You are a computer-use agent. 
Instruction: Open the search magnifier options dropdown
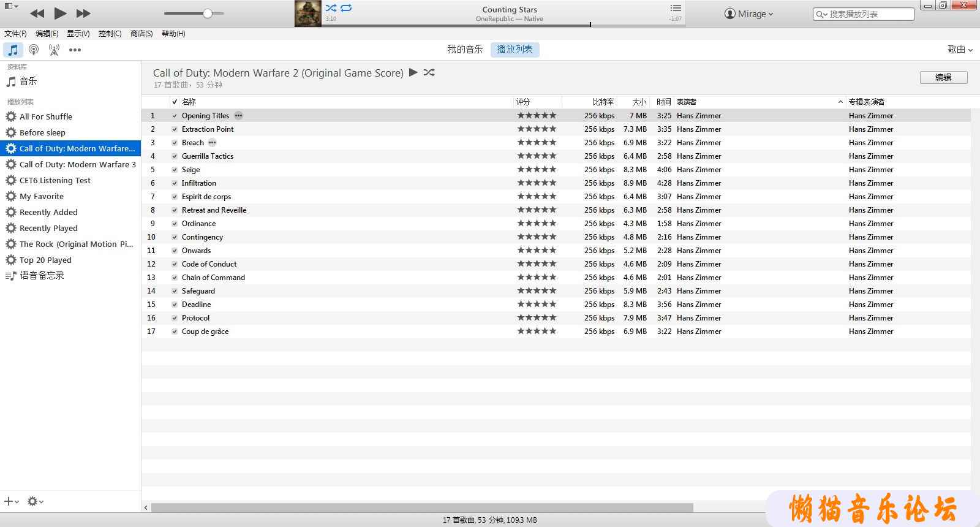coord(821,14)
